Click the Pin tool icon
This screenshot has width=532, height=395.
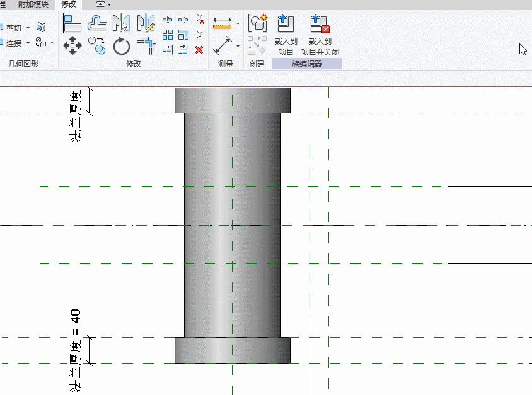click(199, 35)
